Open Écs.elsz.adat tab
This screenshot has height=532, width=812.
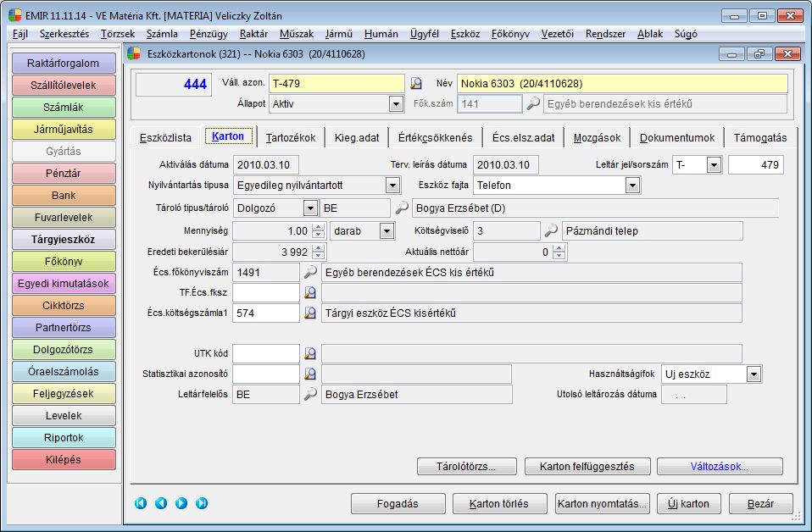[524, 137]
